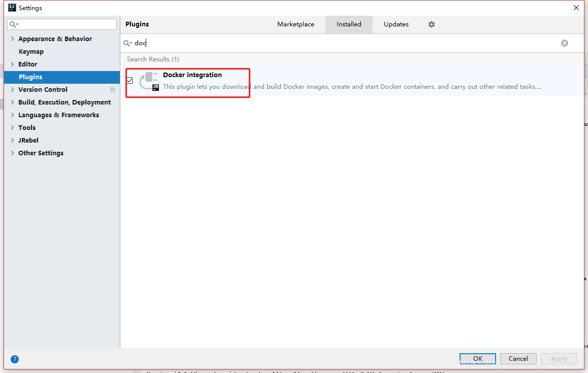Click the Search Results (1) header

(x=153, y=59)
